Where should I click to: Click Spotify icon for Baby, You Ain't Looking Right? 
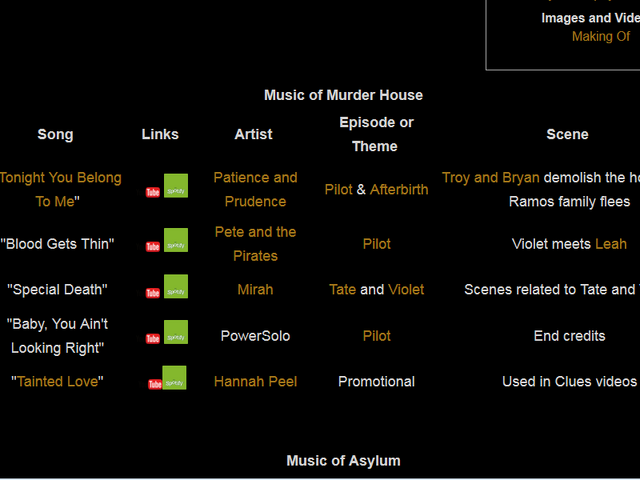pos(176,332)
